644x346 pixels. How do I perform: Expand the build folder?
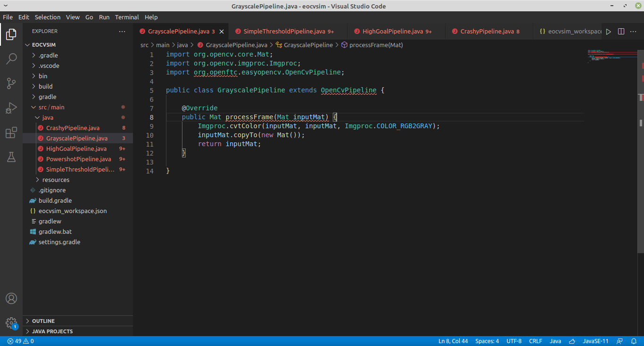click(x=33, y=86)
